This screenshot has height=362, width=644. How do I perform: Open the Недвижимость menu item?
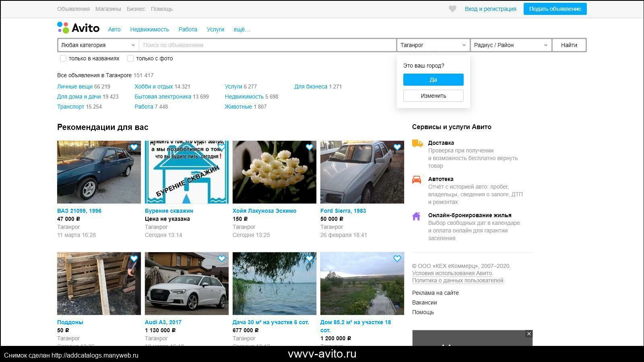(149, 29)
